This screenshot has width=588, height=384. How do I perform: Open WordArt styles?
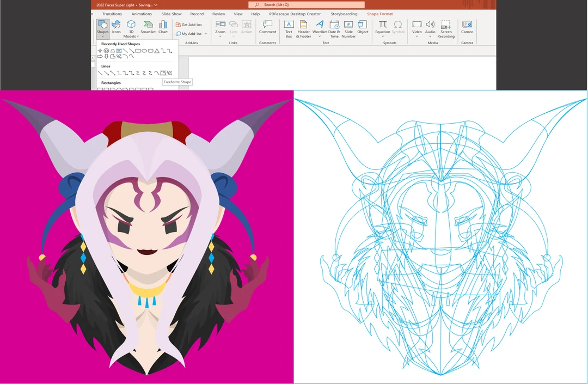coord(319,27)
